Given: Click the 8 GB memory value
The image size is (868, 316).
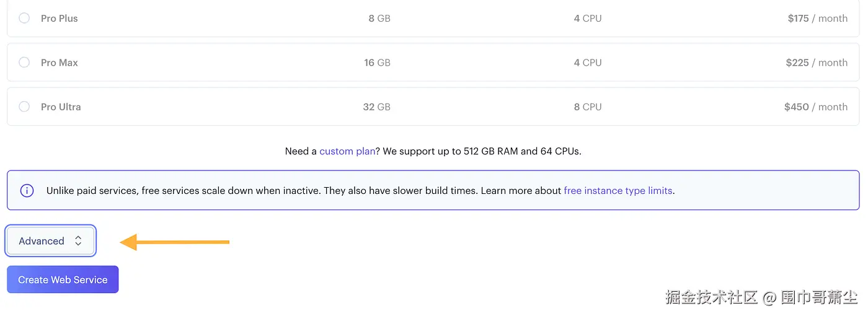Looking at the screenshot, I should [379, 19].
